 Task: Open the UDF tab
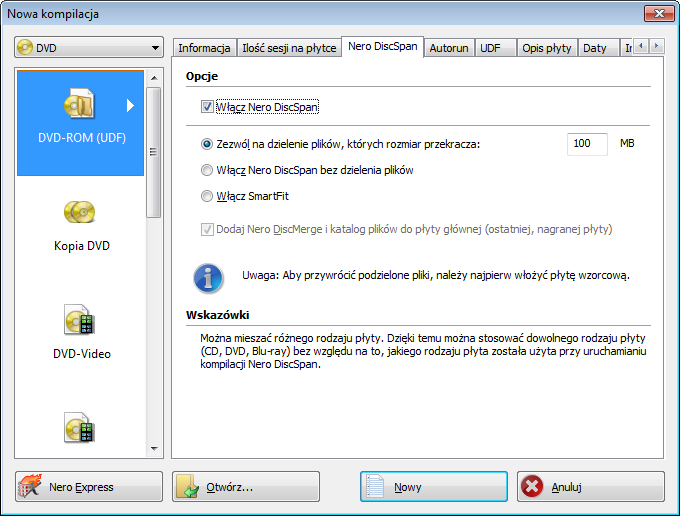(x=495, y=48)
